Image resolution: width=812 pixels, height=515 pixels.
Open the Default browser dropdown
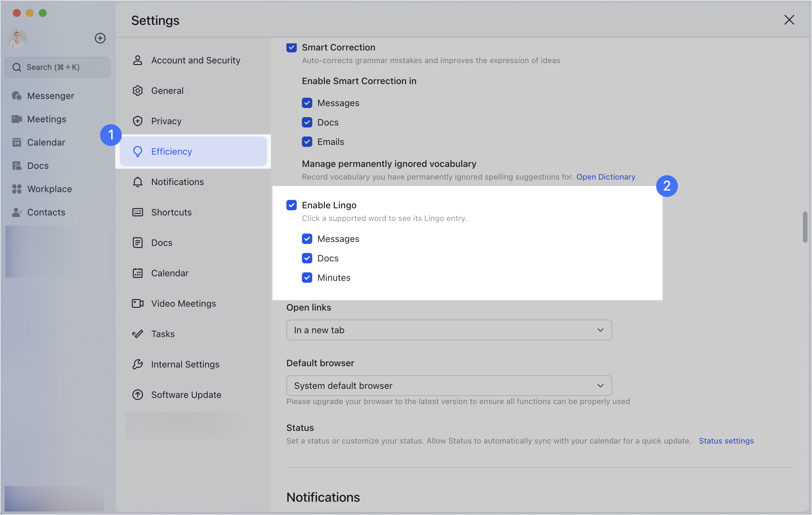coord(449,385)
